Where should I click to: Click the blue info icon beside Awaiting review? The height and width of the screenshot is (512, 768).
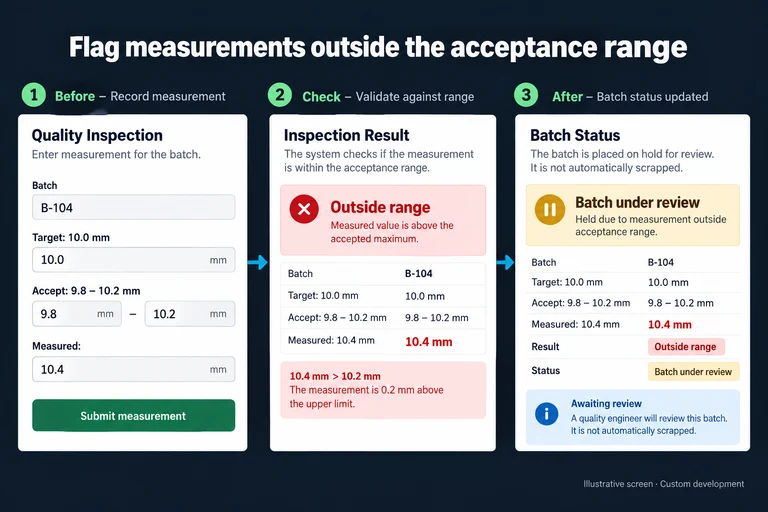[x=547, y=414]
